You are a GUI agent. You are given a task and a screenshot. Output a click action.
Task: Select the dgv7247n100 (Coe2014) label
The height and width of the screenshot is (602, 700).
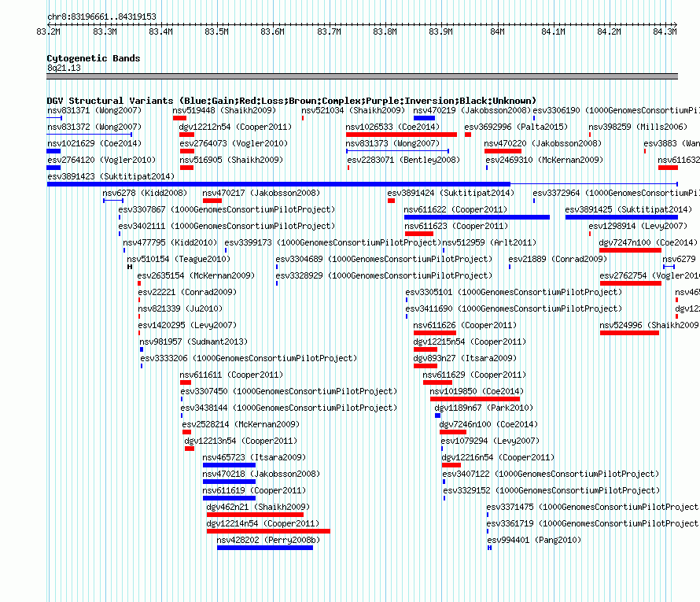[648, 242]
